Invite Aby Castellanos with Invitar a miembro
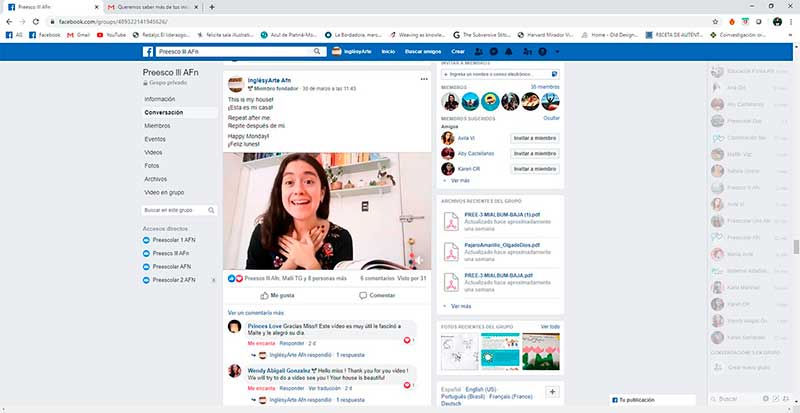Screen dimensions: 800x413 click(535, 154)
